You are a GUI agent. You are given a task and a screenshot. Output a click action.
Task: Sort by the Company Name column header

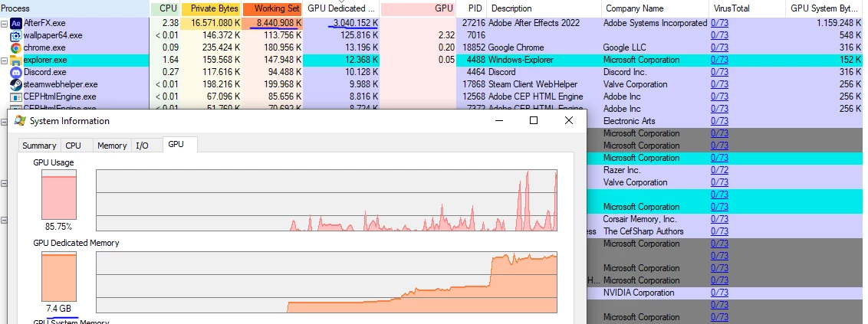pyautogui.click(x=655, y=8)
